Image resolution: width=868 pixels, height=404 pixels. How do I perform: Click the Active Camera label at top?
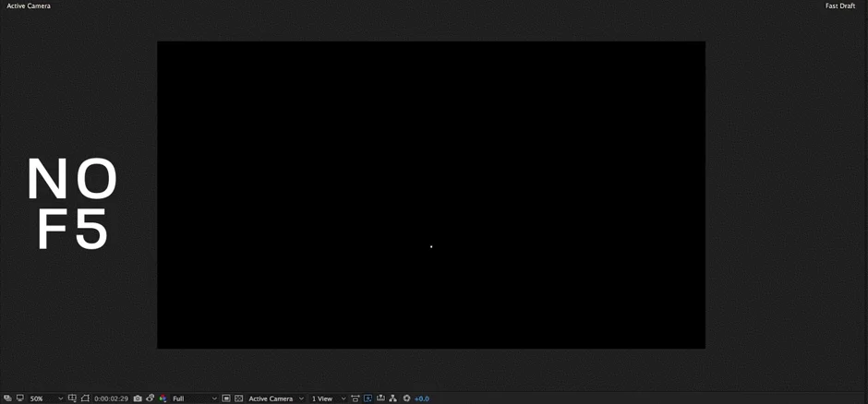(29, 6)
